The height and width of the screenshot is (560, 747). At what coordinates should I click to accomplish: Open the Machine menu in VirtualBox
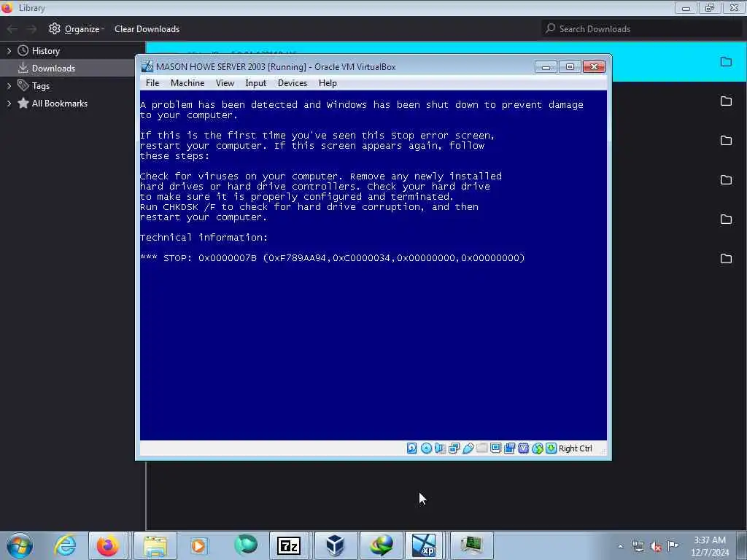[x=187, y=83]
